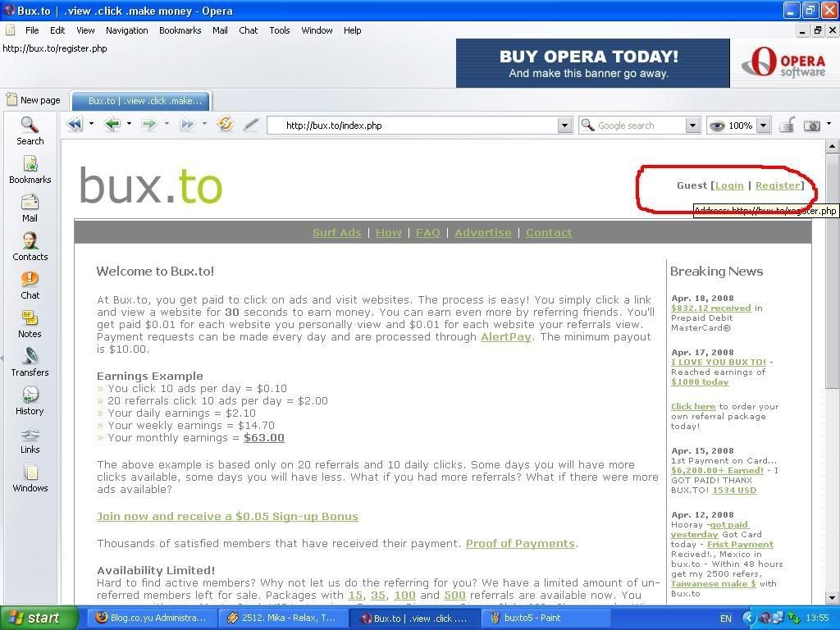Open the How link
The height and width of the screenshot is (630, 840).
pos(388,232)
